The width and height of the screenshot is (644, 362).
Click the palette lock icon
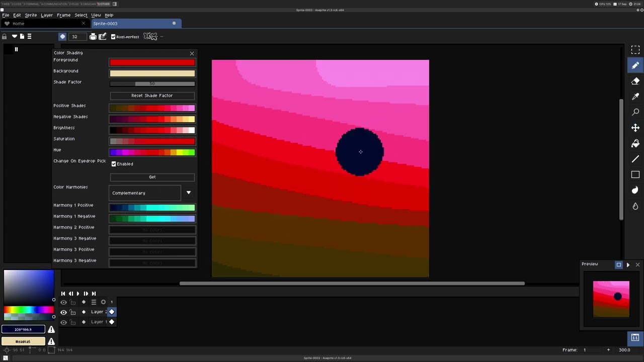click(x=5, y=36)
